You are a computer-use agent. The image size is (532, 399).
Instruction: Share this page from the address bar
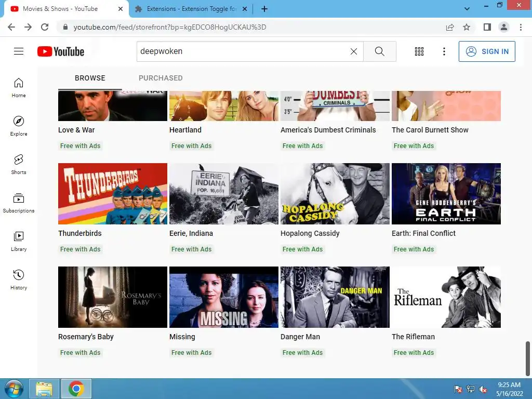click(450, 27)
